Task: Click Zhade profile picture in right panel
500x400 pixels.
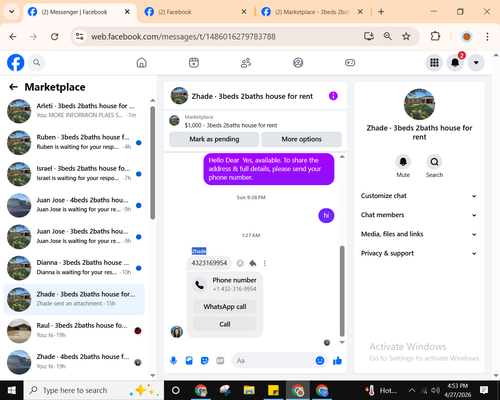Action: [x=419, y=104]
